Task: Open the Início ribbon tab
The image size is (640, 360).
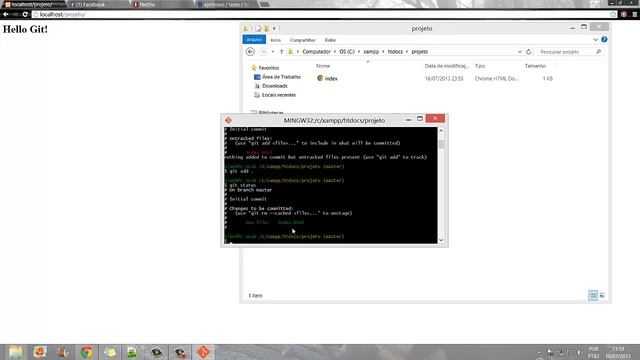Action: coord(276,40)
